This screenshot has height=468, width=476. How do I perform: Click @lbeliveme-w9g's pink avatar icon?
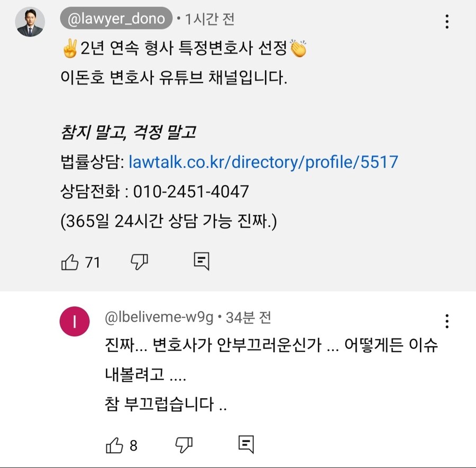[75, 322]
